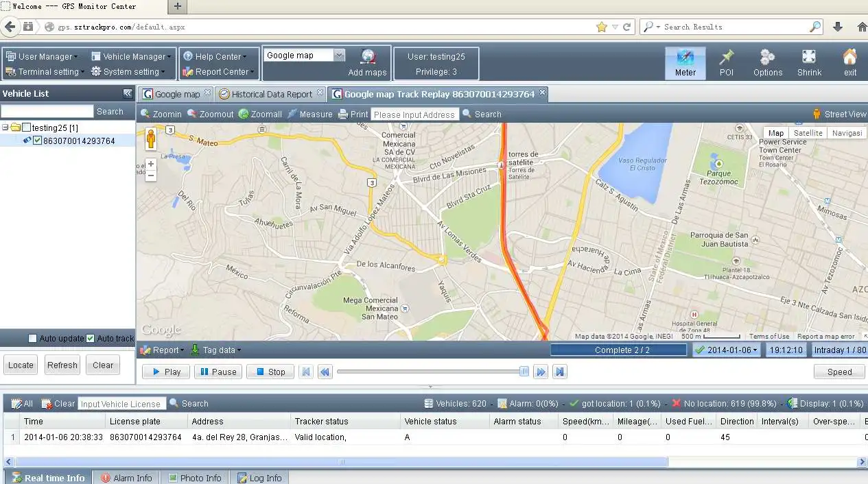Open the Alarm Info tab
This screenshot has width=868, height=484.
pyautogui.click(x=126, y=478)
